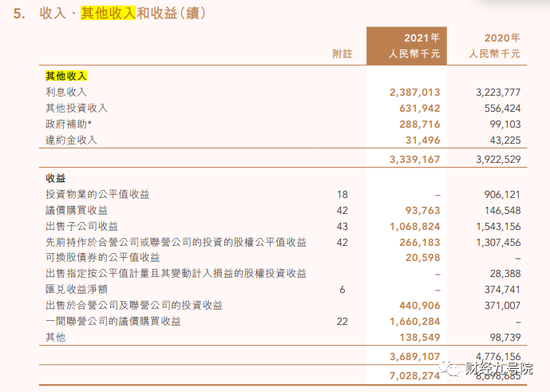Viewport: 550px width, 392px height.
Task: Click the 附註 column header
Action: click(x=342, y=54)
